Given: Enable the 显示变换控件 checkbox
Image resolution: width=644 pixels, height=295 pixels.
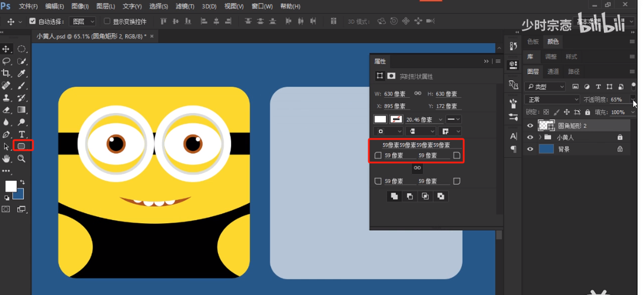Looking at the screenshot, I should coord(107,21).
